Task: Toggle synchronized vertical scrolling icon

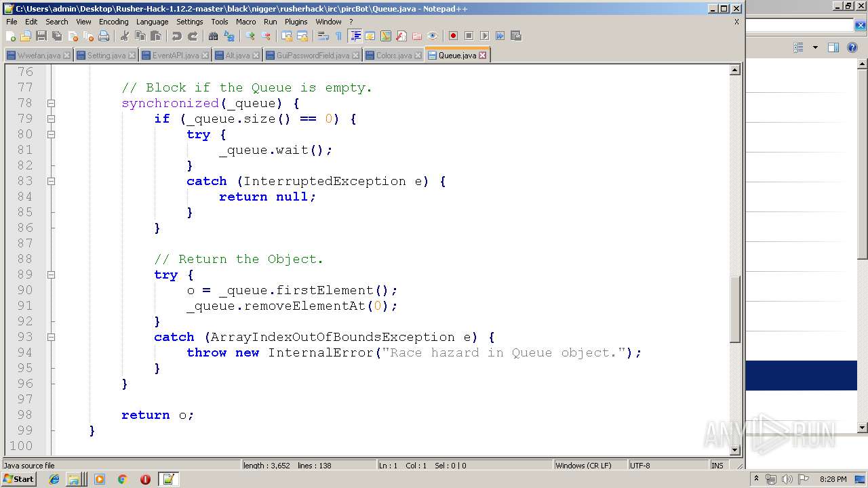Action: point(287,36)
